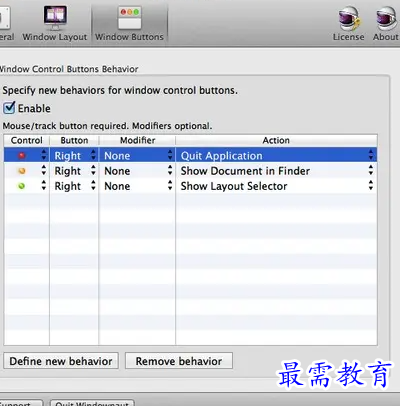Screen dimensions: 400x406
Task: Toggle the Enable checkbox
Action: click(x=9, y=108)
